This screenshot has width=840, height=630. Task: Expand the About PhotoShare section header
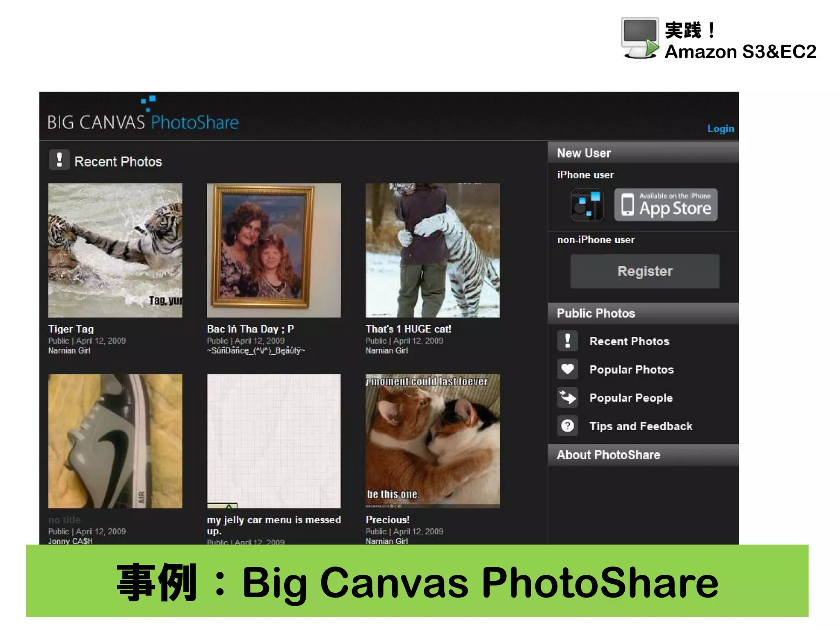(643, 455)
